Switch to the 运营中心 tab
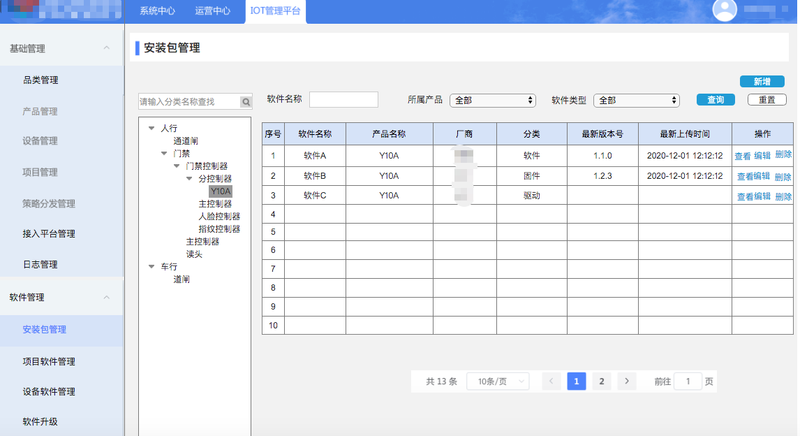The width and height of the screenshot is (800, 436). (x=212, y=11)
